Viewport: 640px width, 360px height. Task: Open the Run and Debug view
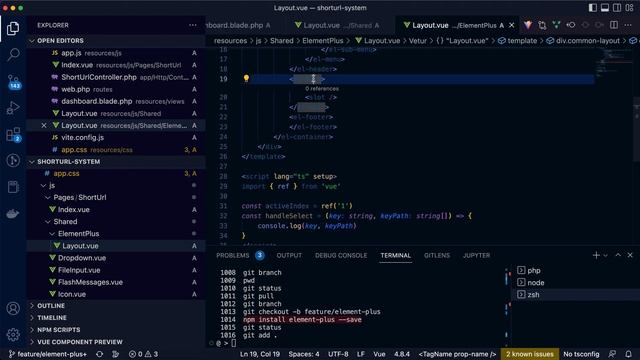pyautogui.click(x=13, y=108)
